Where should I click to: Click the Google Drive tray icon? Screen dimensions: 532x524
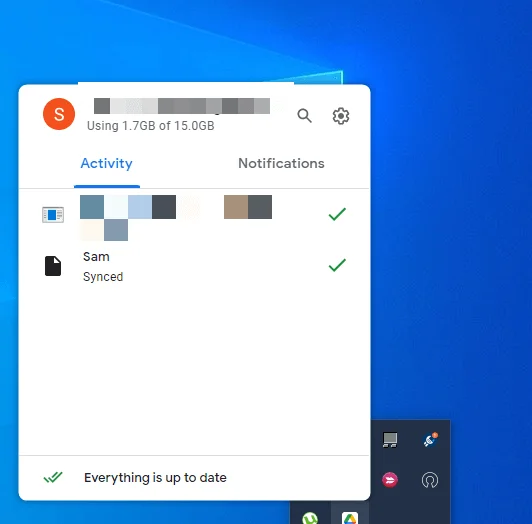[x=350, y=519]
